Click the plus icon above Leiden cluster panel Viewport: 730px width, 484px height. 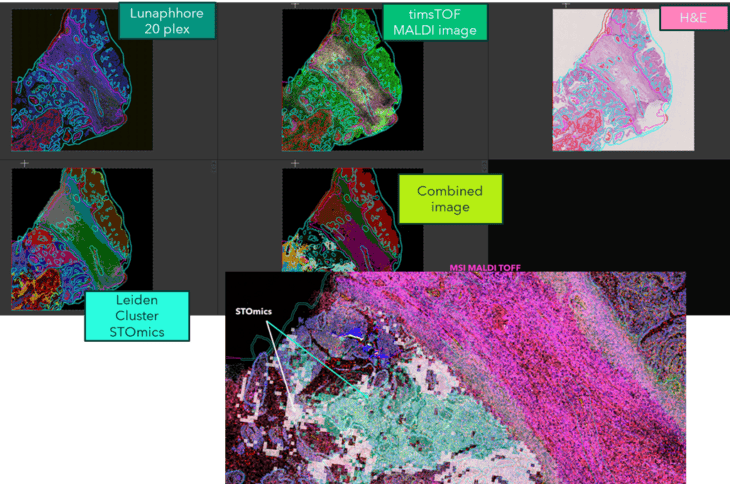click(24, 163)
